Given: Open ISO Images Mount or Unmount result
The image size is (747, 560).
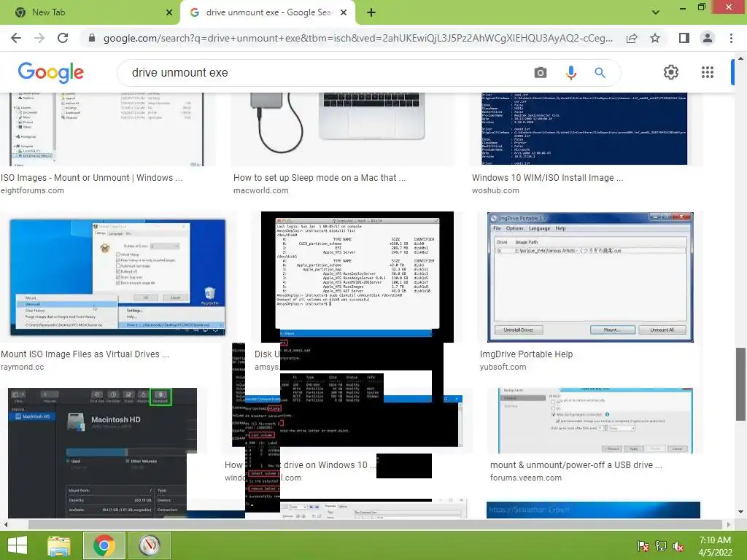Looking at the screenshot, I should click(x=91, y=178).
